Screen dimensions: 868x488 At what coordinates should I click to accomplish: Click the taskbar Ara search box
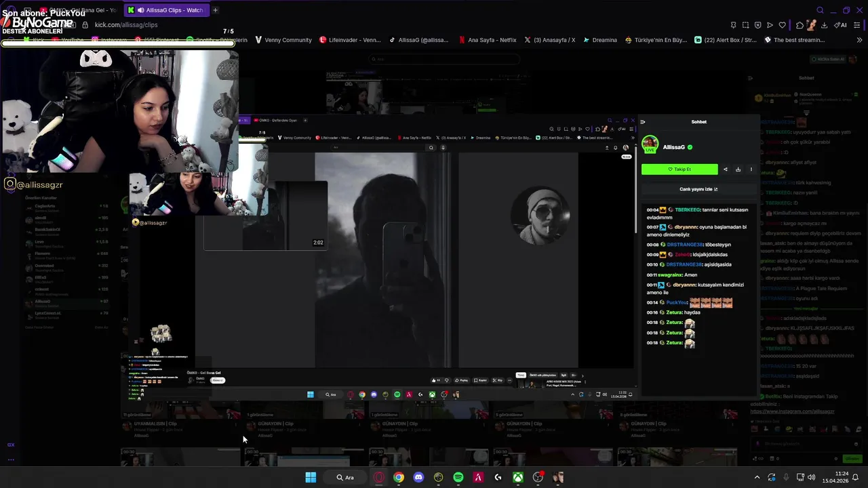tap(345, 477)
